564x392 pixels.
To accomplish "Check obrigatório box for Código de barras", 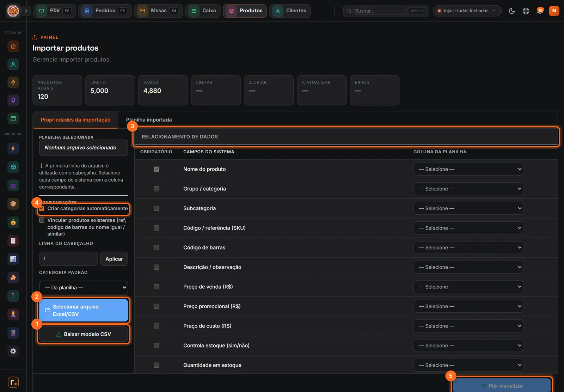I will [x=157, y=248].
